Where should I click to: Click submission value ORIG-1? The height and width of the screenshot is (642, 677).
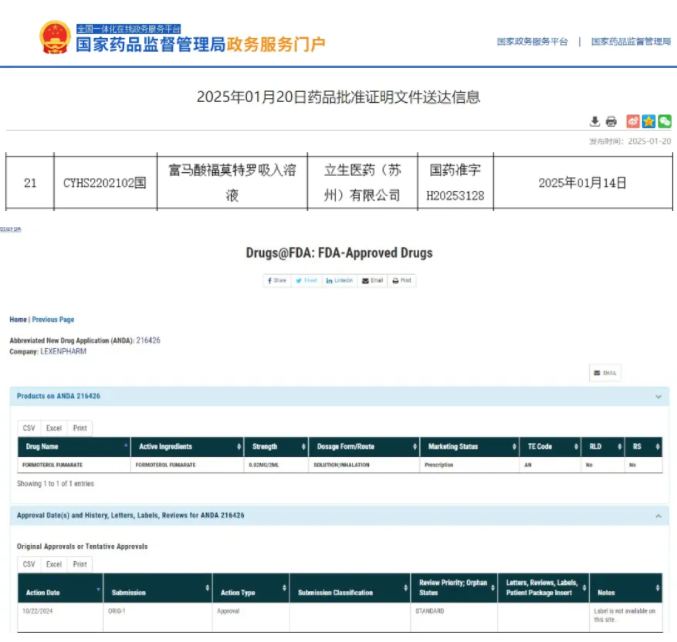117,611
